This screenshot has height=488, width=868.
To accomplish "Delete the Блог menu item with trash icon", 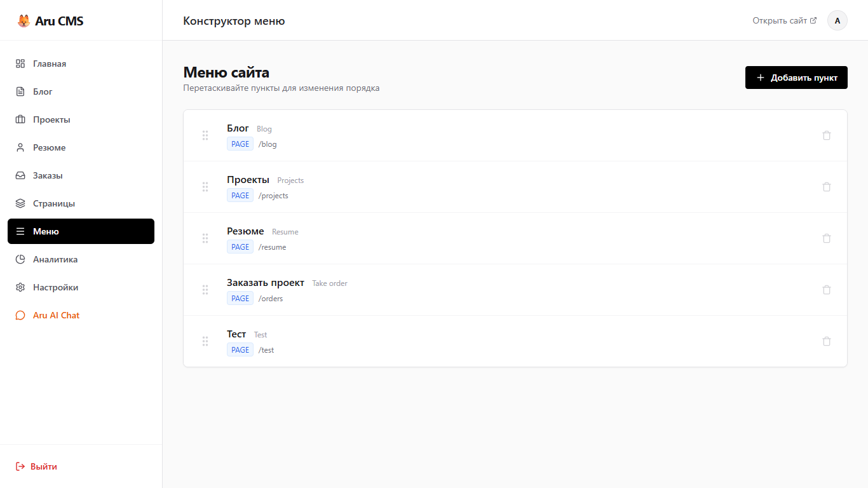I will pos(826,135).
